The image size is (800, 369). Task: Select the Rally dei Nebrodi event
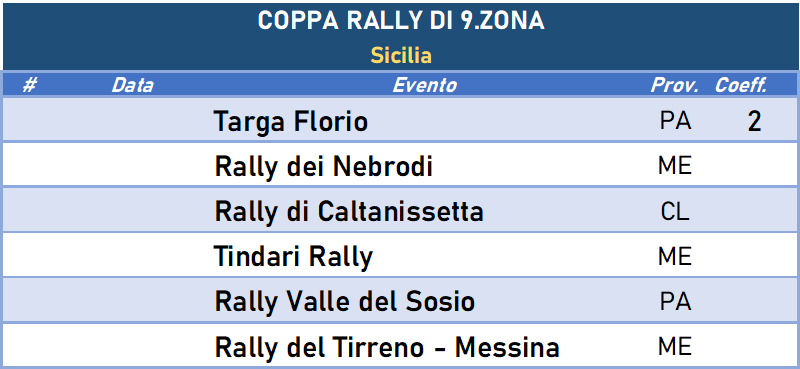(323, 166)
